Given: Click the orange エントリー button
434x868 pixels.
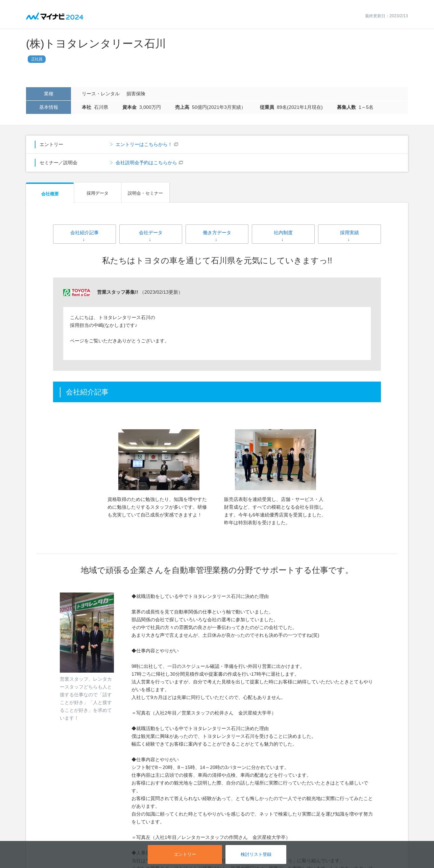Looking at the screenshot, I should [185, 854].
